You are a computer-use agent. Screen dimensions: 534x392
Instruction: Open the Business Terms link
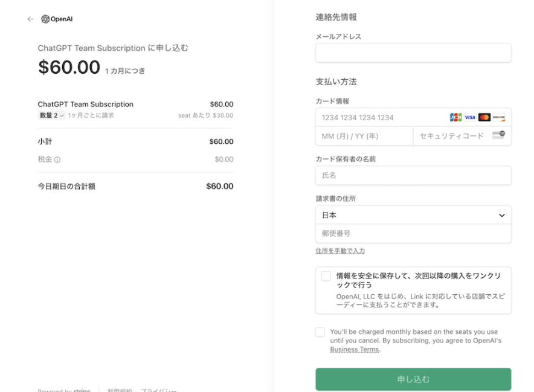[x=354, y=350]
